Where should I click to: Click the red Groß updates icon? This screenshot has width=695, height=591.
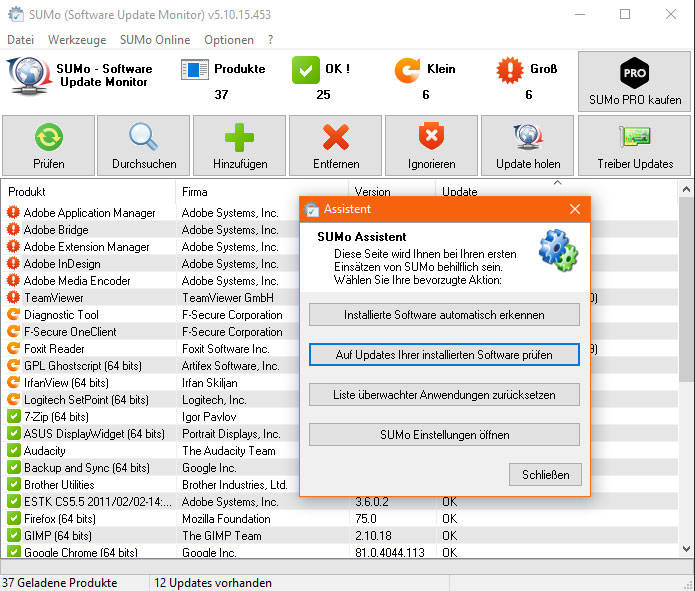pyautogui.click(x=510, y=70)
